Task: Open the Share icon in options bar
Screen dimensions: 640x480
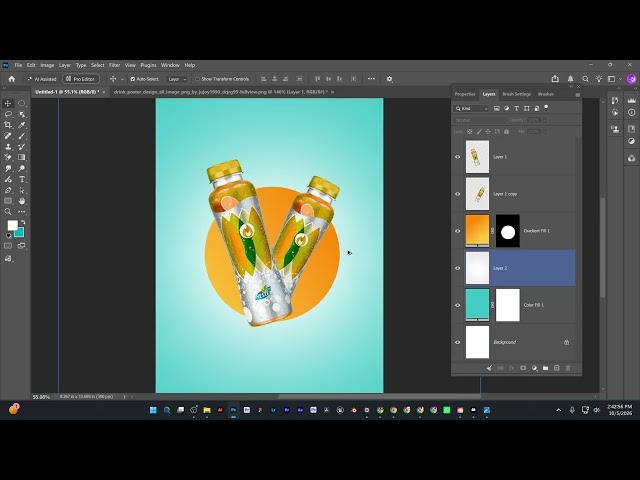Action: pos(555,79)
